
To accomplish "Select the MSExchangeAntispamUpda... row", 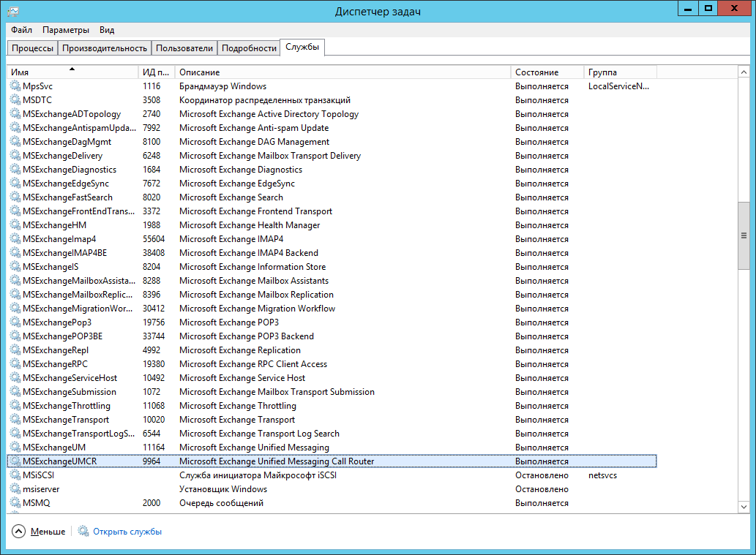I will click(332, 128).
